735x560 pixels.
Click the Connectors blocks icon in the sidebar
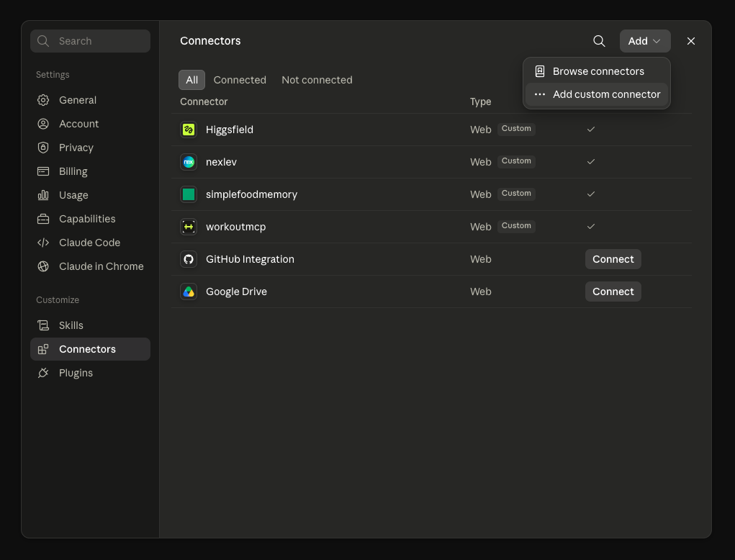point(43,349)
